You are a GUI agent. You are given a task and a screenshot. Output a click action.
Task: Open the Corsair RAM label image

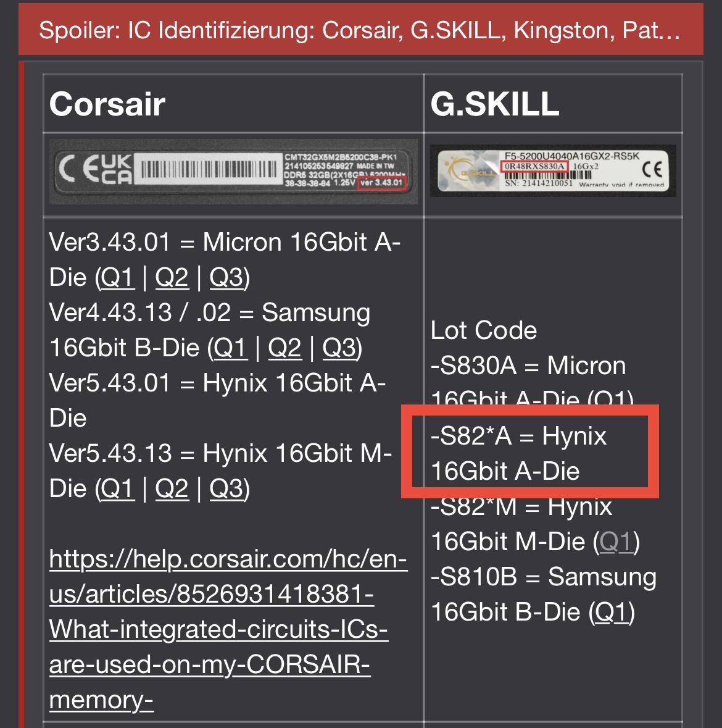233,172
